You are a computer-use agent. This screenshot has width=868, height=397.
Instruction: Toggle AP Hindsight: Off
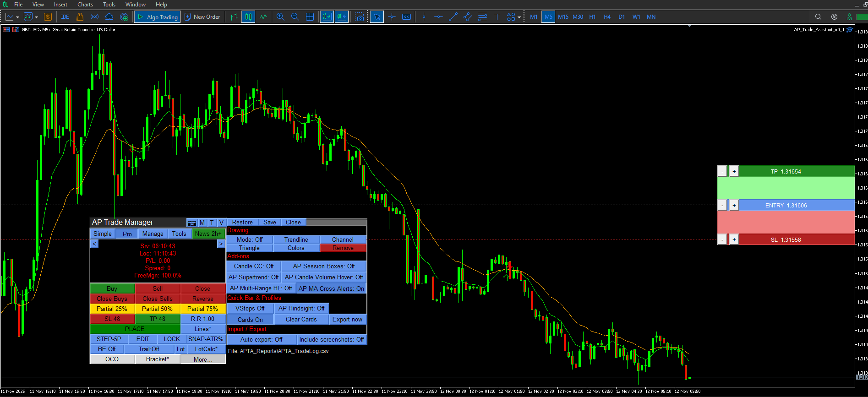point(301,308)
